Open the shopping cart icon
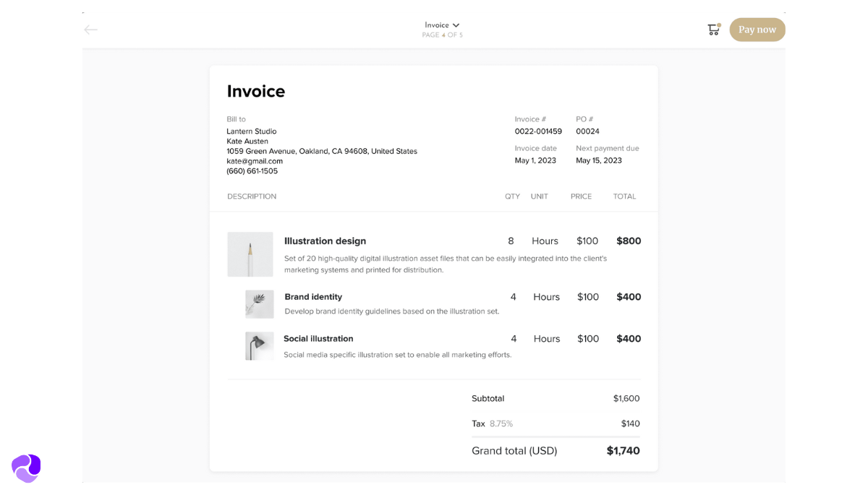This screenshot has height=495, width=868. tap(713, 30)
